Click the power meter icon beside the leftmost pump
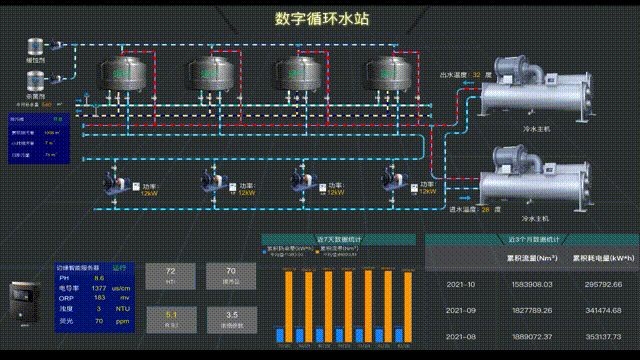Screen dimensions: 640x360 pos(136,187)
